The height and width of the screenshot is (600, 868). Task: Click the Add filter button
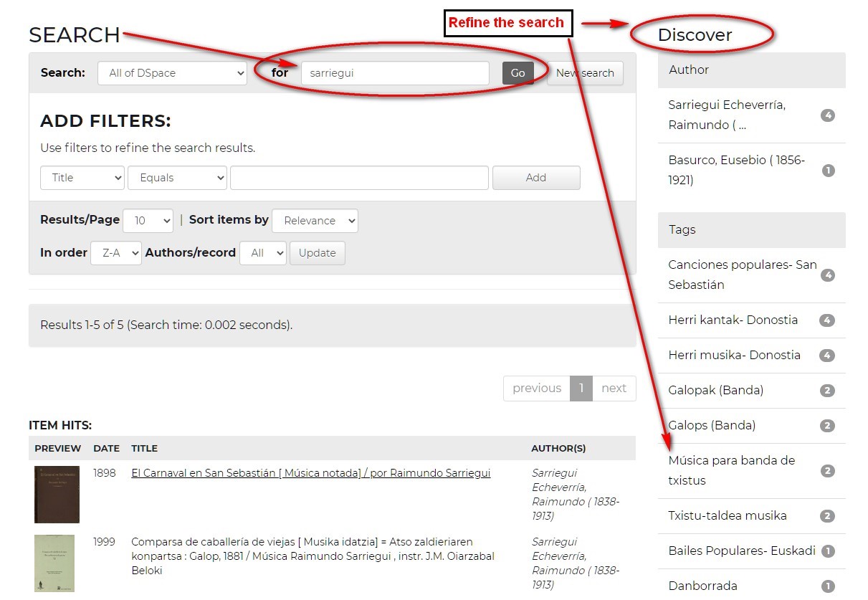pyautogui.click(x=535, y=178)
